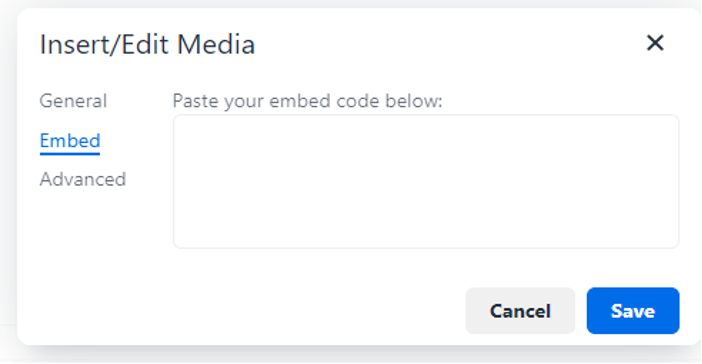Select the Embed tab
702x364 pixels.
(70, 141)
